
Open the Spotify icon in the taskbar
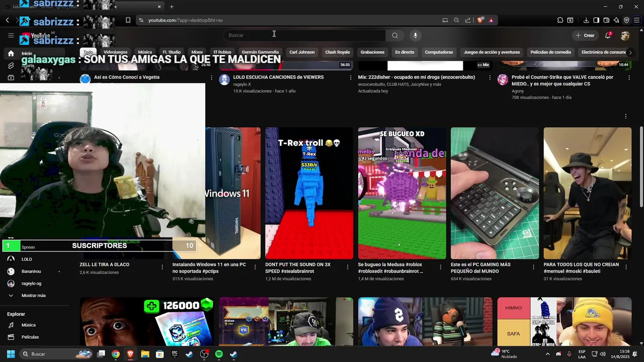click(x=219, y=354)
